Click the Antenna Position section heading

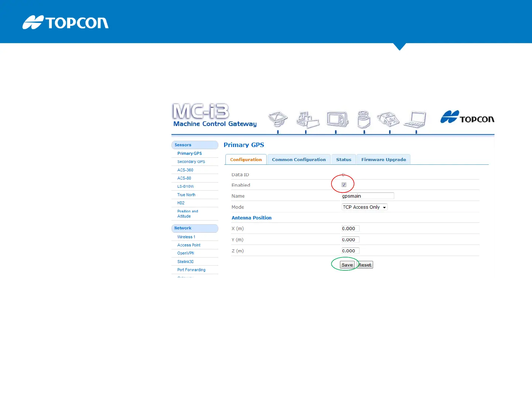click(x=252, y=218)
